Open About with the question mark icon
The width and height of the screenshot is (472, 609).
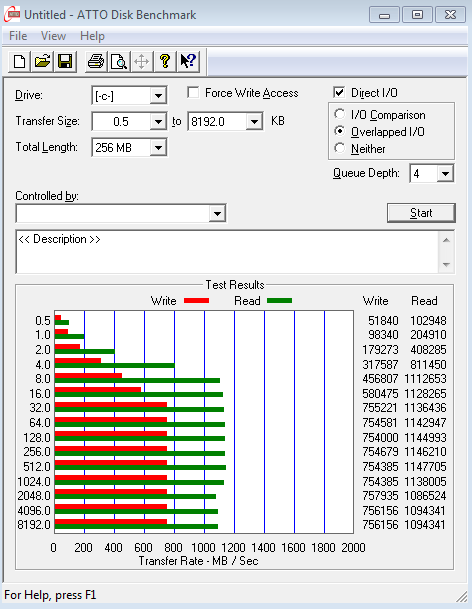point(165,62)
